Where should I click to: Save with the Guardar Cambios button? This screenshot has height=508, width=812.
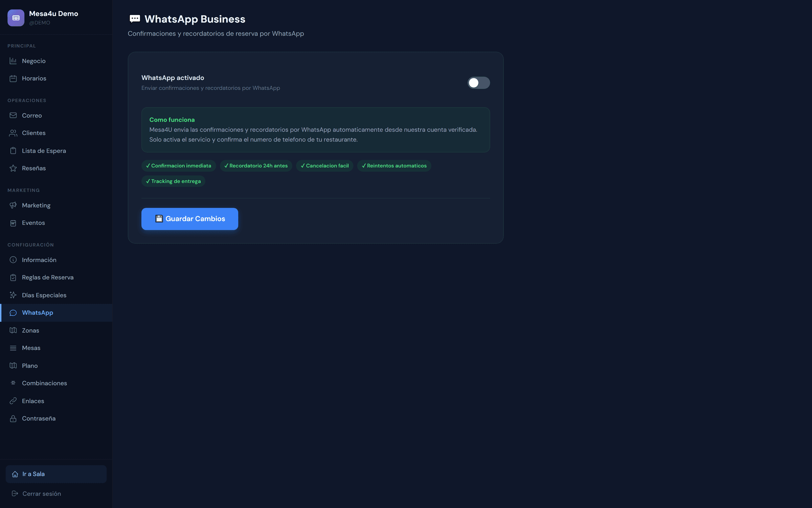(x=189, y=219)
